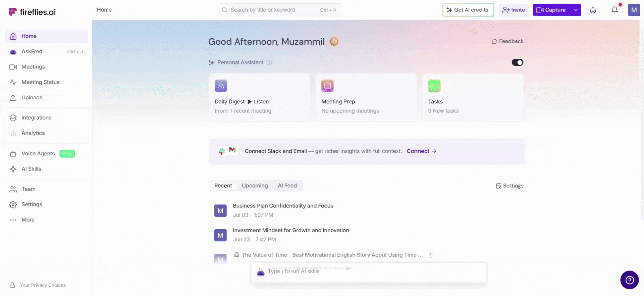The height and width of the screenshot is (296, 644).
Task: Select the Recent tab
Action: tap(223, 186)
